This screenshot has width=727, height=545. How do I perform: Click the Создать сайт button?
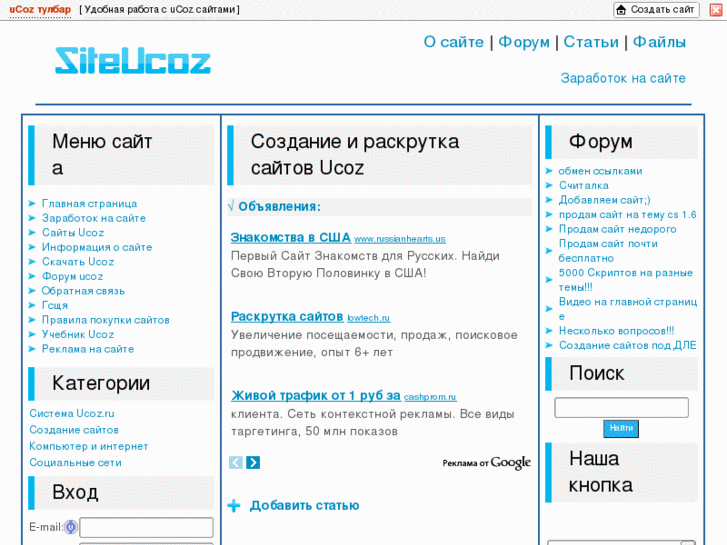click(656, 10)
